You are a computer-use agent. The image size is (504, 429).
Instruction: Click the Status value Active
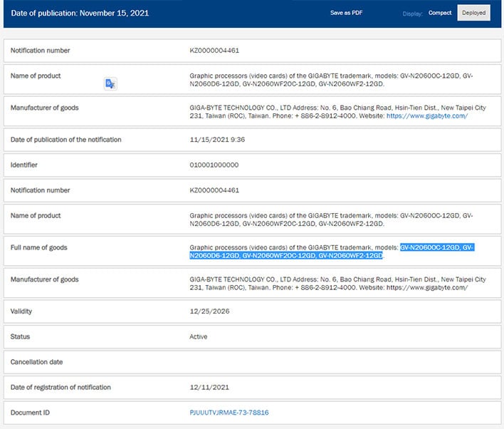click(x=199, y=336)
